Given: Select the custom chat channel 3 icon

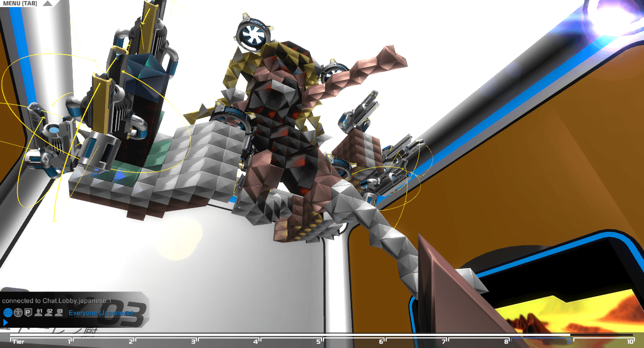Looking at the screenshot, I should (59, 313).
